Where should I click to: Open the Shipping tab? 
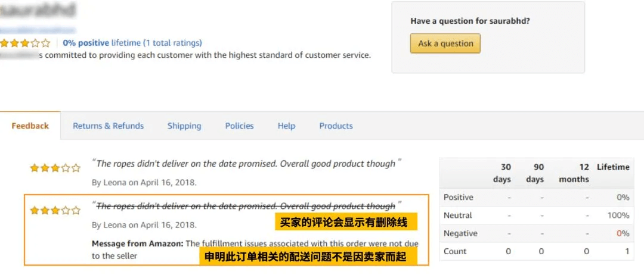184,126
